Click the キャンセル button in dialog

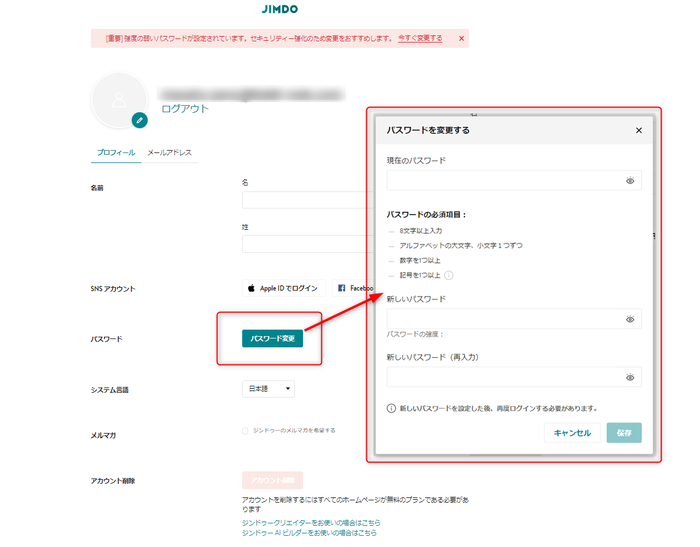572,433
